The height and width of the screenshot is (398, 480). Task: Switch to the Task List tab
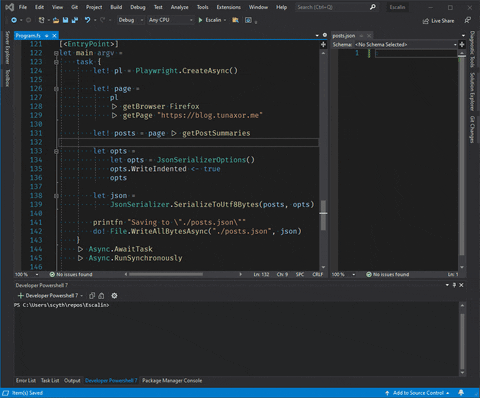point(50,381)
